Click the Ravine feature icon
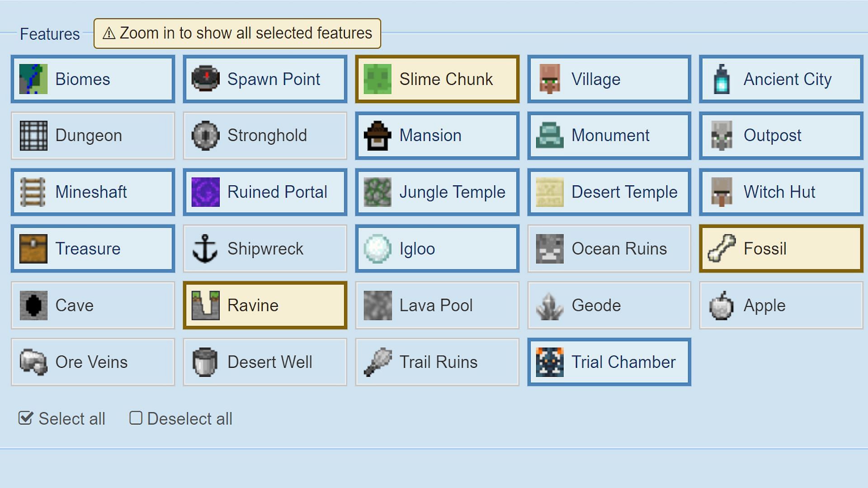Screen dimensions: 868x488 205,305
